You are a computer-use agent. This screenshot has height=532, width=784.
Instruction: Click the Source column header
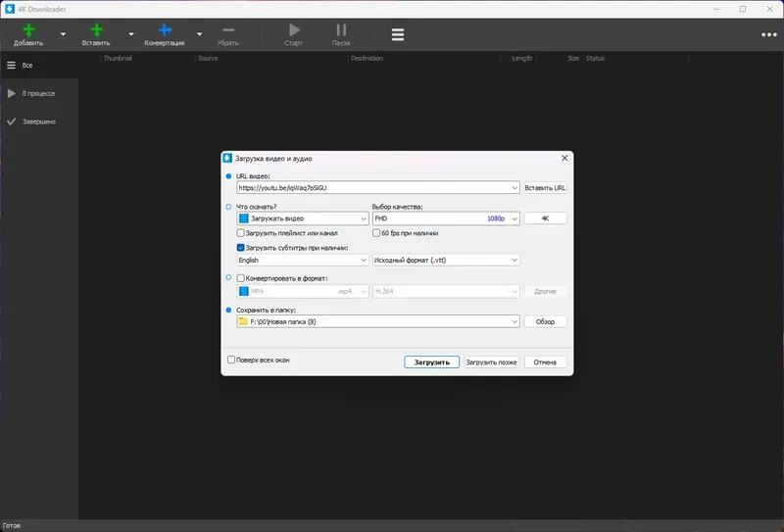[x=208, y=59]
